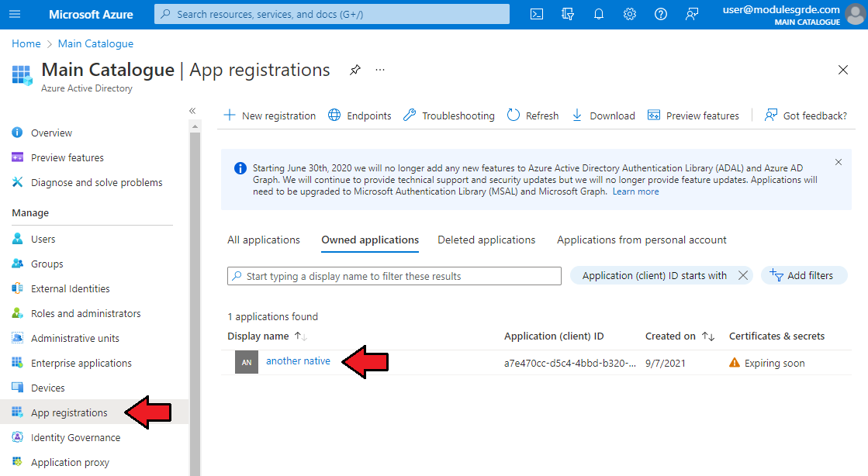Open the another native app link
Image resolution: width=868 pixels, height=476 pixels.
tap(298, 361)
